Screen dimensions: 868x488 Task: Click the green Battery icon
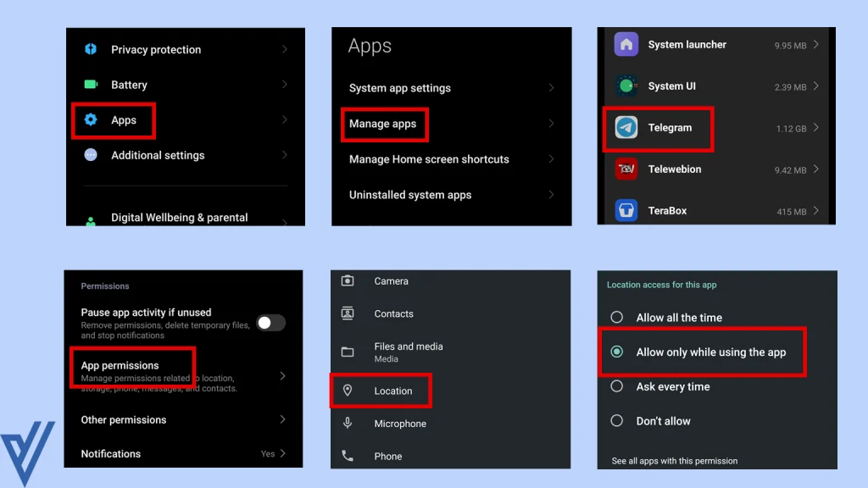point(91,85)
